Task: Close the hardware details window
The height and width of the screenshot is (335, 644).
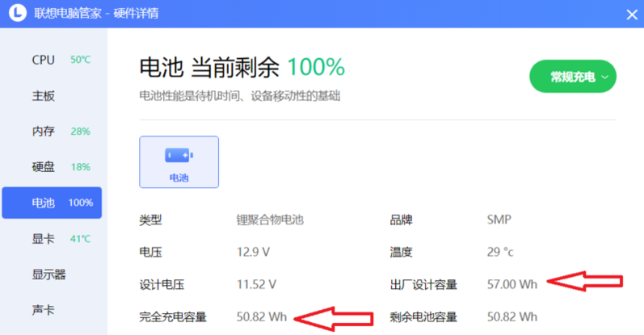Action: coord(632,14)
